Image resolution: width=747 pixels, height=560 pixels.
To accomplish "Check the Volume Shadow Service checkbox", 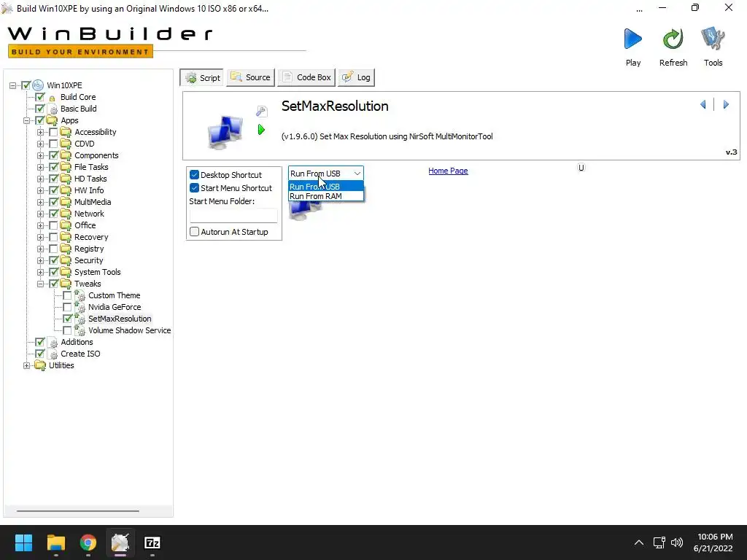I will point(67,330).
